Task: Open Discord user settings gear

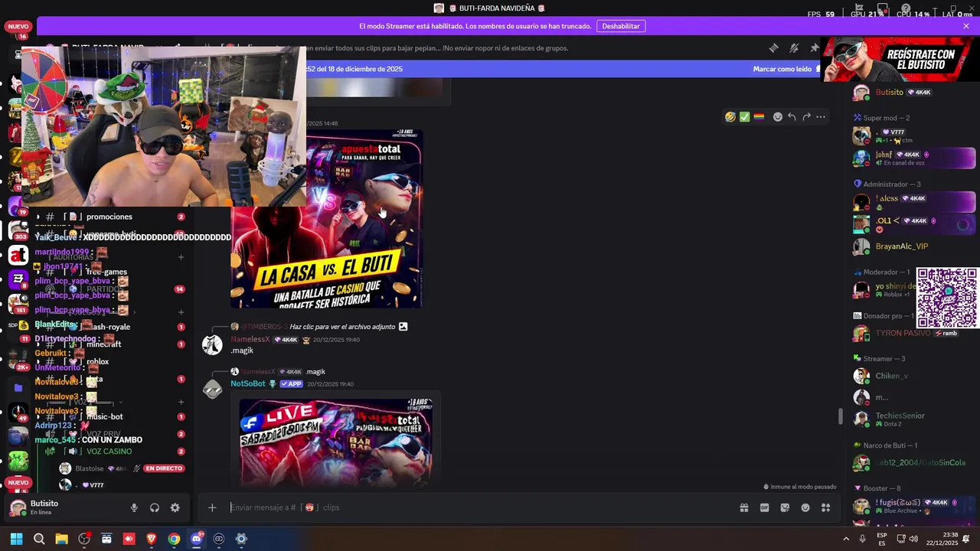Action: click(x=175, y=508)
